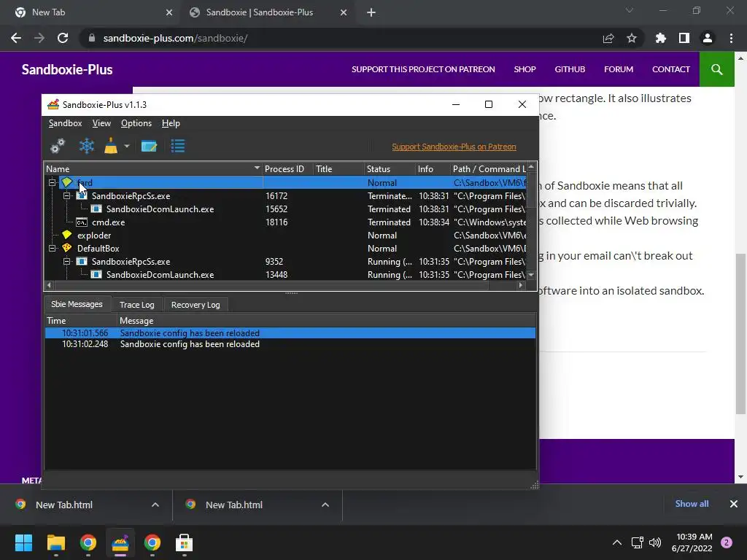
Task: Open the Chrome extensions puzzle icon
Action: pos(660,38)
